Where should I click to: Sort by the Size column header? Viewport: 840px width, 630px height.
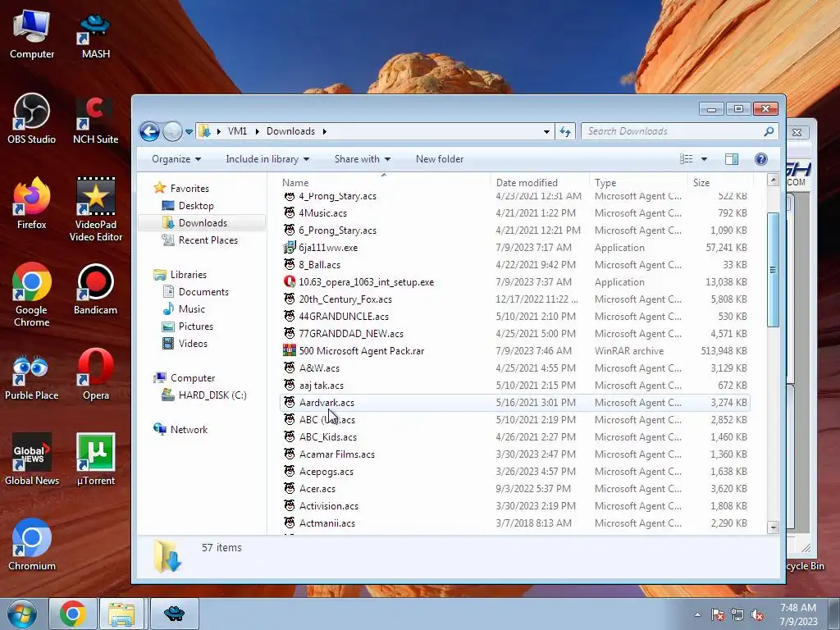pyautogui.click(x=720, y=183)
